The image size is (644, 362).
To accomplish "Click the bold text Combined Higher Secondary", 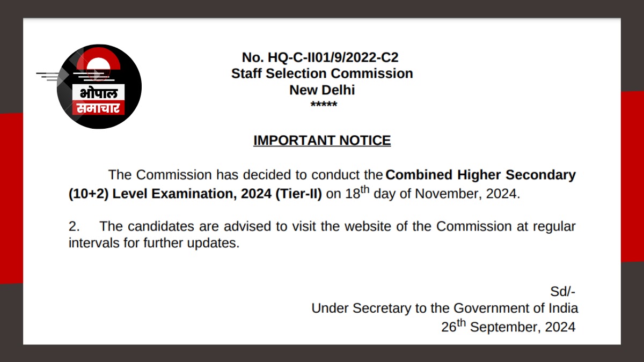I will coord(481,175).
